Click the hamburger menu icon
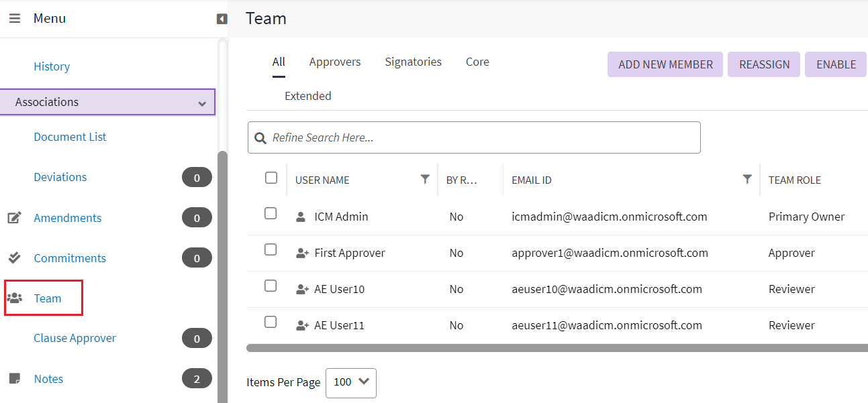 click(x=15, y=19)
